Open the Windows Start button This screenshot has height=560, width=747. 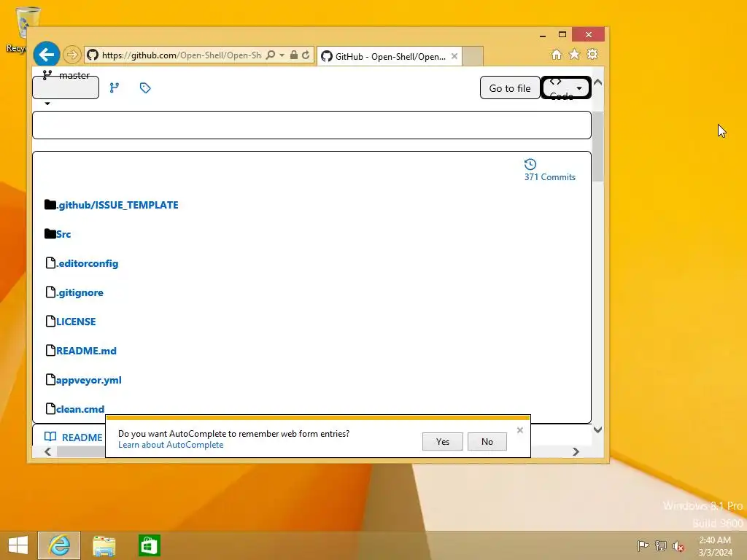[x=18, y=545]
